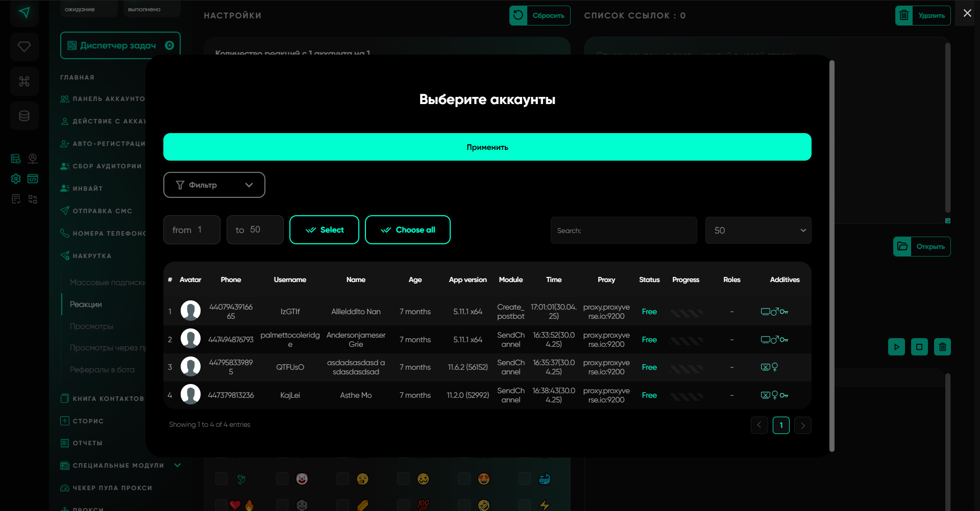Image resolution: width=980 pixels, height=511 pixels.
Task: Open the entries-per-page dropdown showing 50
Action: tap(758, 231)
